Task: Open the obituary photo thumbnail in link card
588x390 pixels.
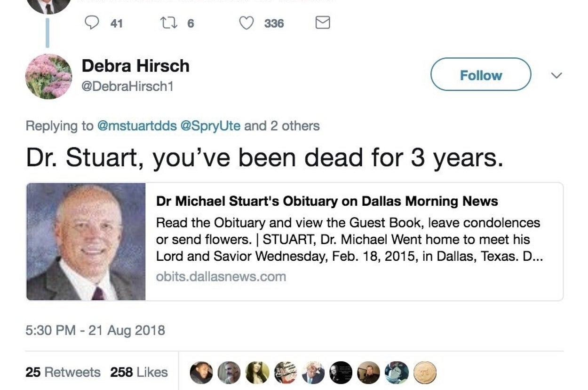Action: [x=86, y=242]
